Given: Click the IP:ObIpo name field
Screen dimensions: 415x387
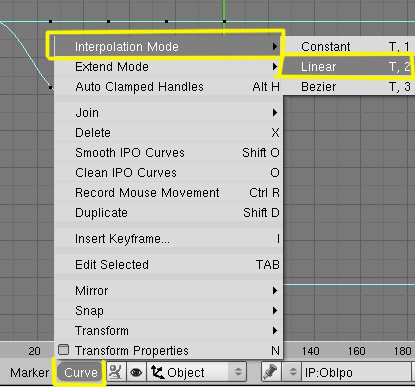Looking at the screenshot, I should pyautogui.click(x=356, y=372).
